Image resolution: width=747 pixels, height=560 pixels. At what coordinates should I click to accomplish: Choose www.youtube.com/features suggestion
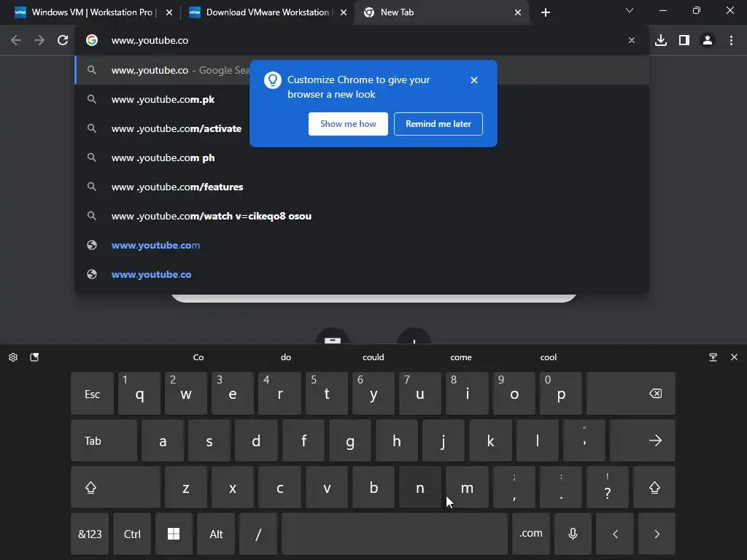tap(362, 187)
